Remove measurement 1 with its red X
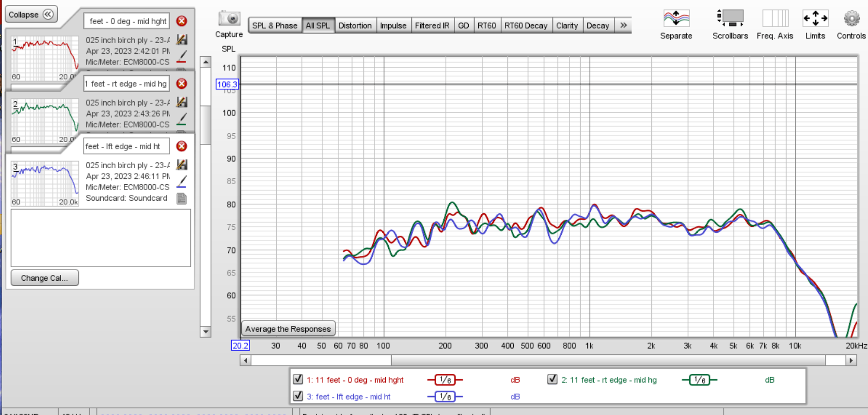The width and height of the screenshot is (868, 415). click(182, 21)
